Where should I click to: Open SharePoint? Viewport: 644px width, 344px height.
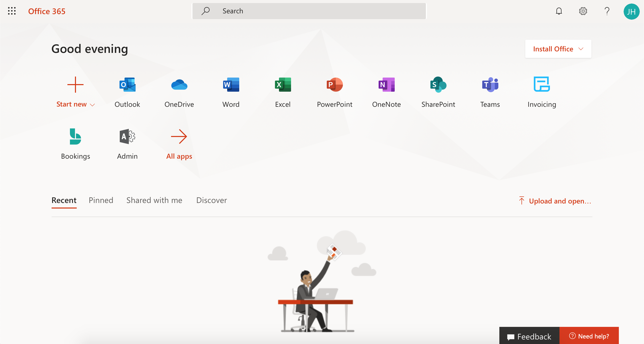coord(438,92)
